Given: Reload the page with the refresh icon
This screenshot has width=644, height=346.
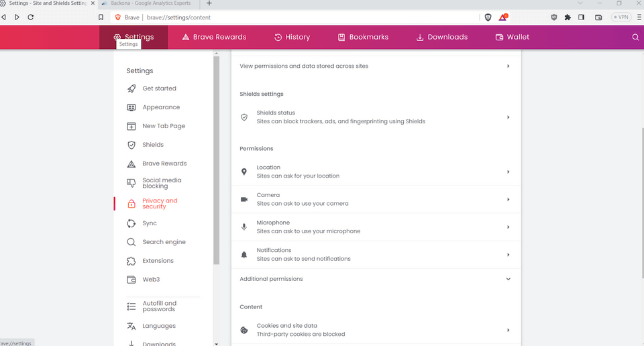Looking at the screenshot, I should (31, 17).
